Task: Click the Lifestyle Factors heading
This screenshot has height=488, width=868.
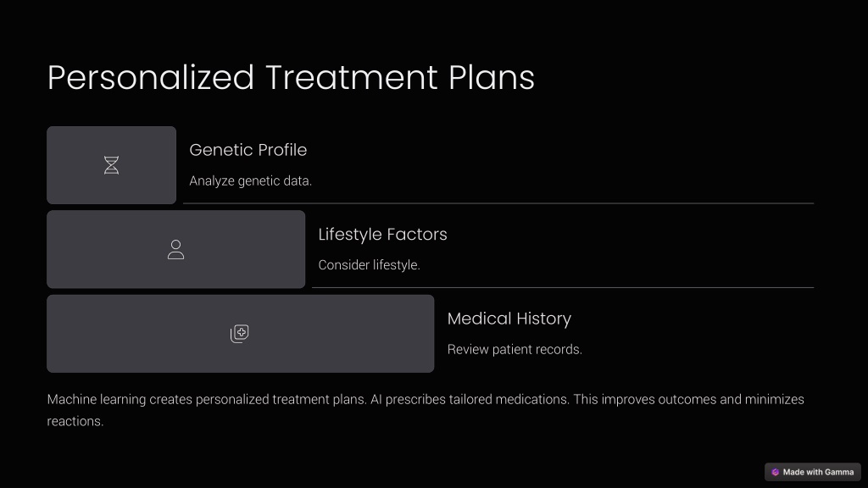Action: click(382, 235)
